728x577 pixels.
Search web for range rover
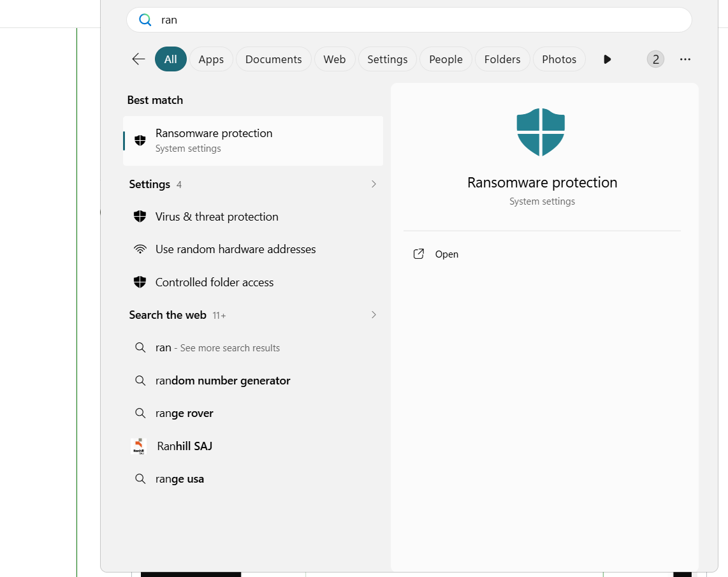(253, 413)
